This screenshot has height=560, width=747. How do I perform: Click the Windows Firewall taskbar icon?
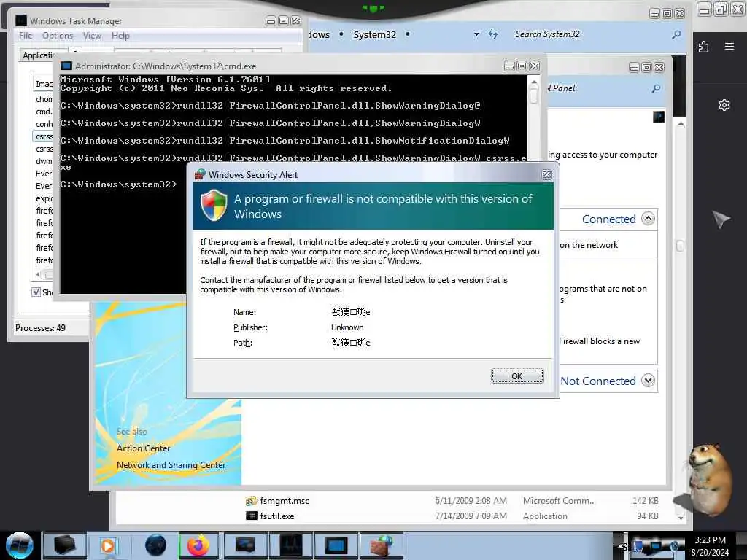[x=382, y=545]
